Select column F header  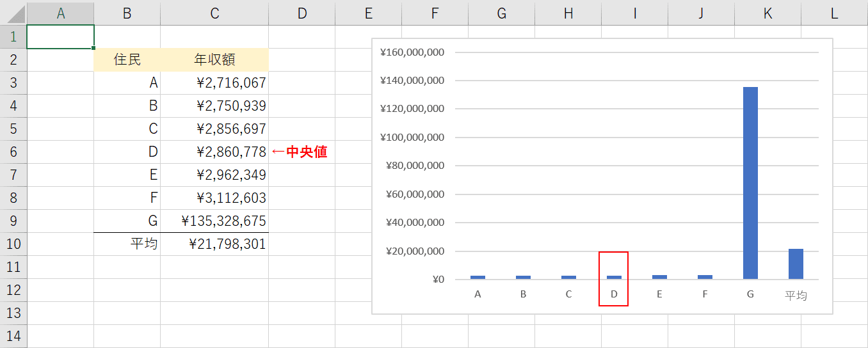pos(435,13)
